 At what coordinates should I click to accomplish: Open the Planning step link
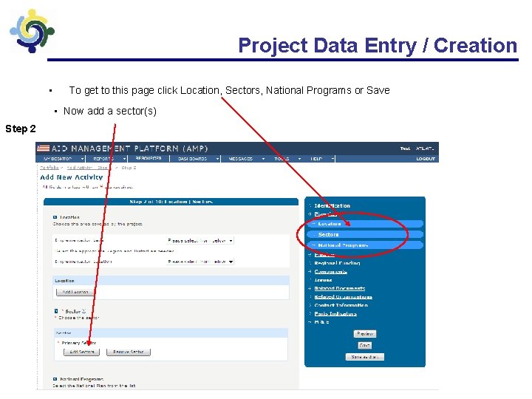[x=325, y=214]
